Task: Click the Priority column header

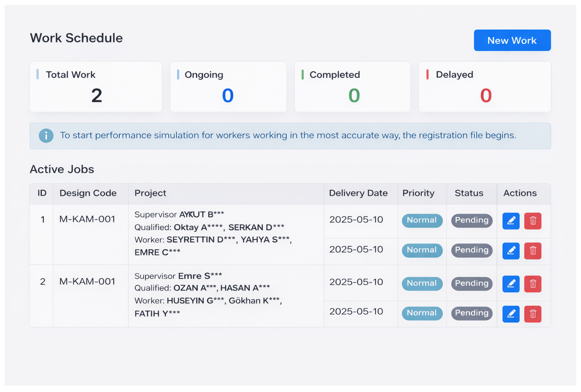Action: click(418, 193)
